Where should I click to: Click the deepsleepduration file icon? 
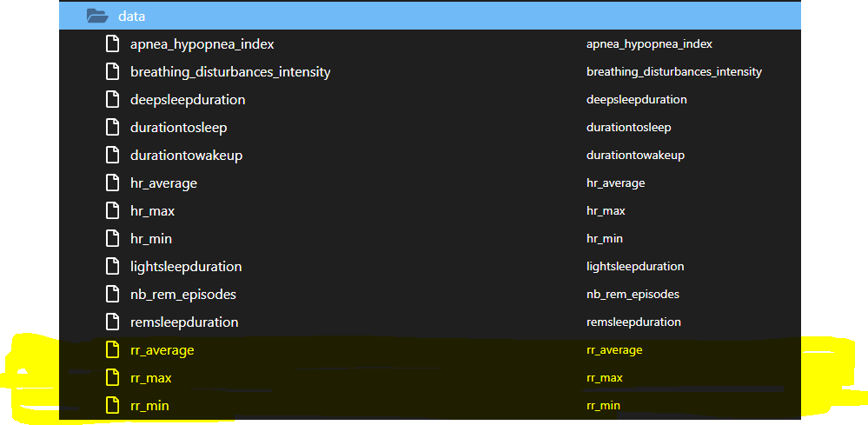point(112,100)
